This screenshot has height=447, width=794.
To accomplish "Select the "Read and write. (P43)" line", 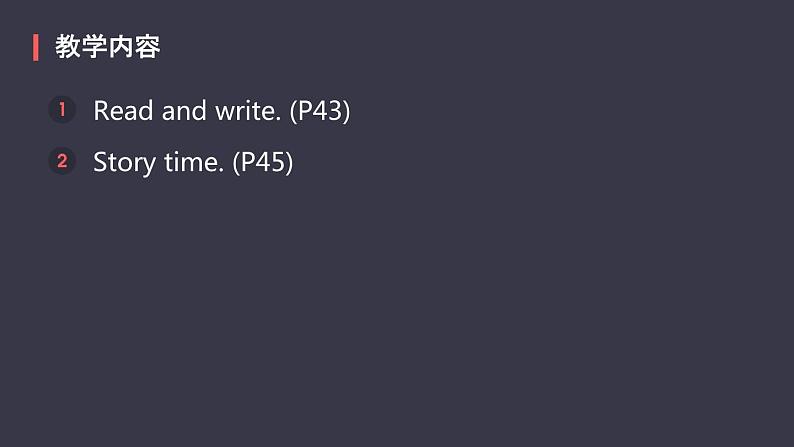I will tap(221, 111).
